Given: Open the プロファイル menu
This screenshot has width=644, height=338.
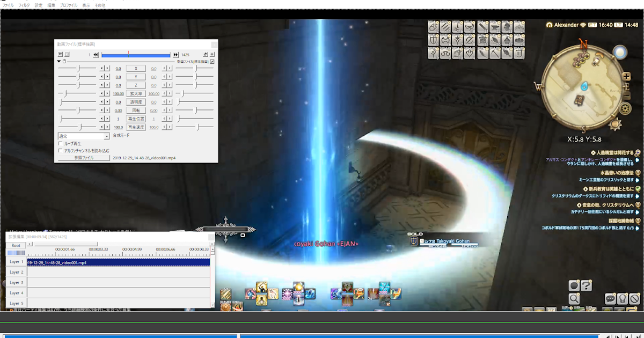Looking at the screenshot, I should coord(69,5).
